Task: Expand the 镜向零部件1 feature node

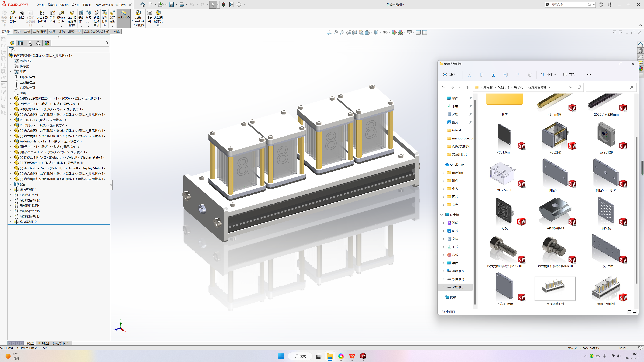Action: tap(10, 190)
